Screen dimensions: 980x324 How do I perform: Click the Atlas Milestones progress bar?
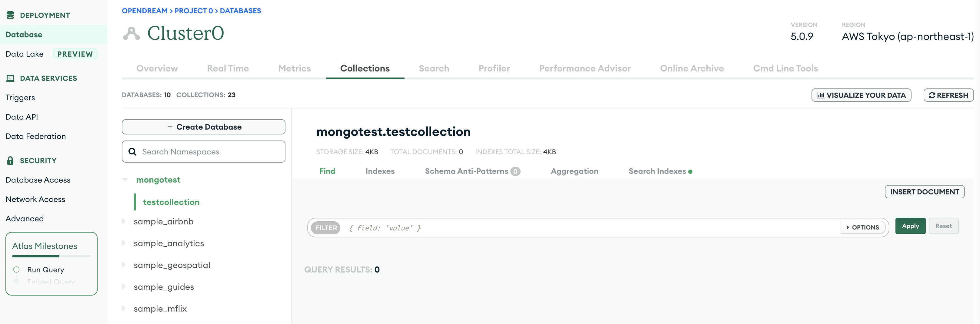click(x=51, y=256)
